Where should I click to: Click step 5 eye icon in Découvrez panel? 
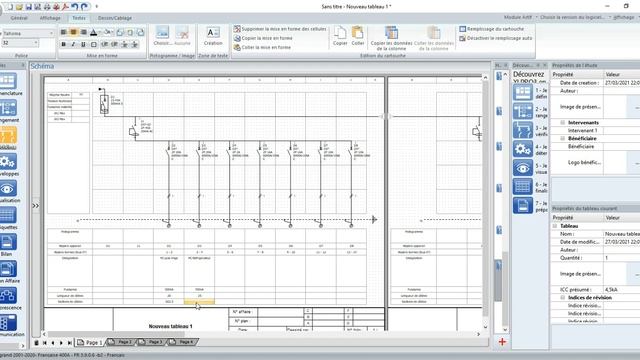523,168
